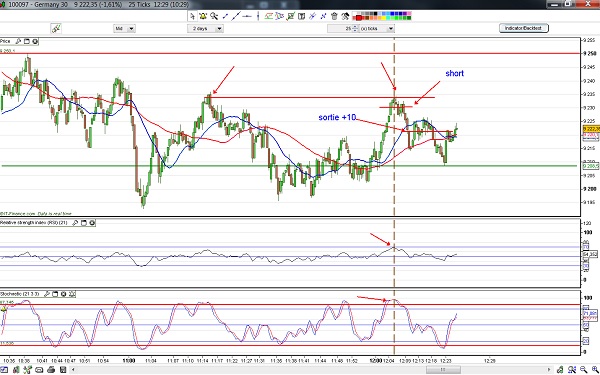Viewport: 600px width, 375px height.
Task: Toggle RSI panel maximize box icon
Action: point(84,223)
